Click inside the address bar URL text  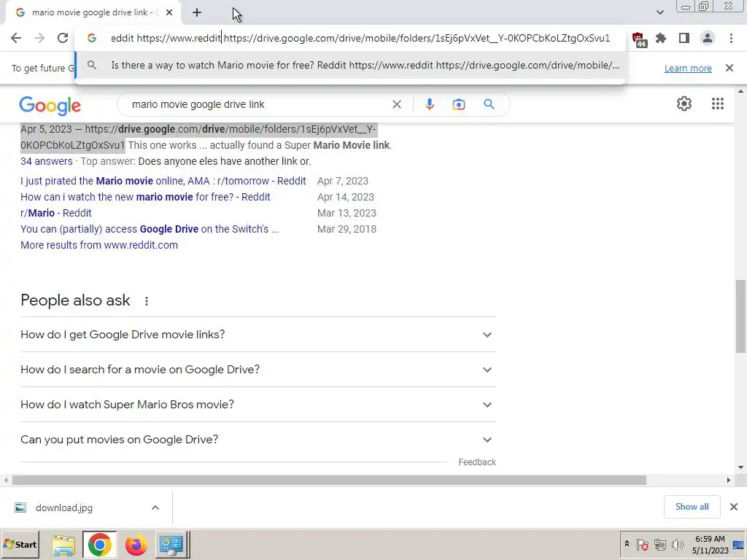click(x=360, y=38)
